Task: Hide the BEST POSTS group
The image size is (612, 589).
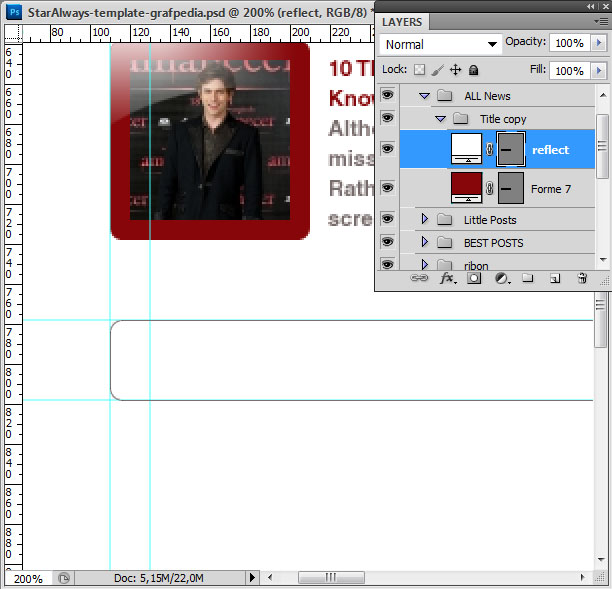Action: click(387, 242)
